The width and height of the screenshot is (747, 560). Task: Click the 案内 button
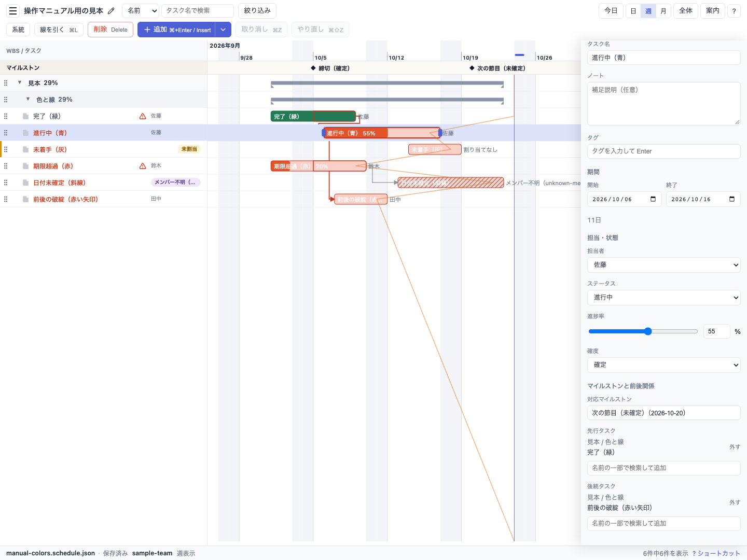coord(713,11)
